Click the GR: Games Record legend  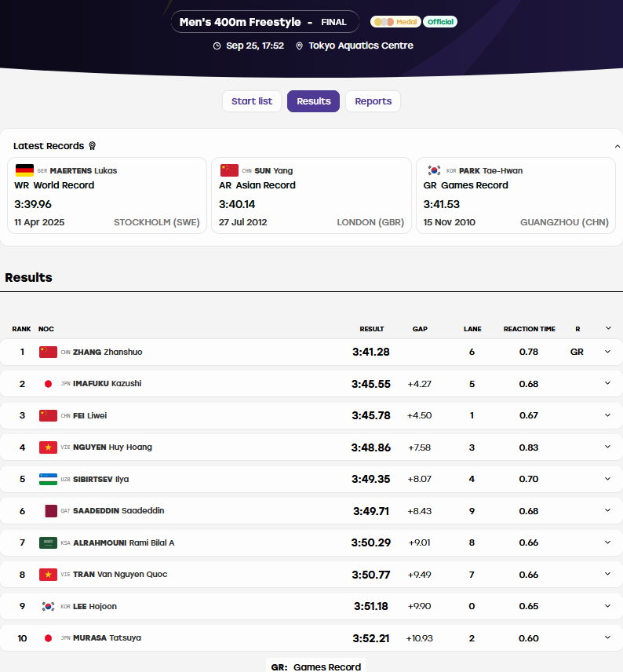[315, 667]
